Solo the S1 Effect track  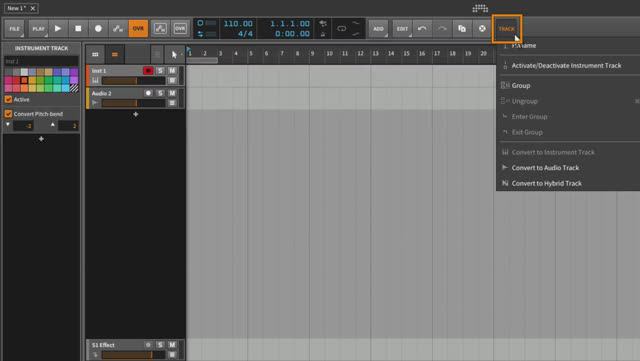tap(160, 345)
